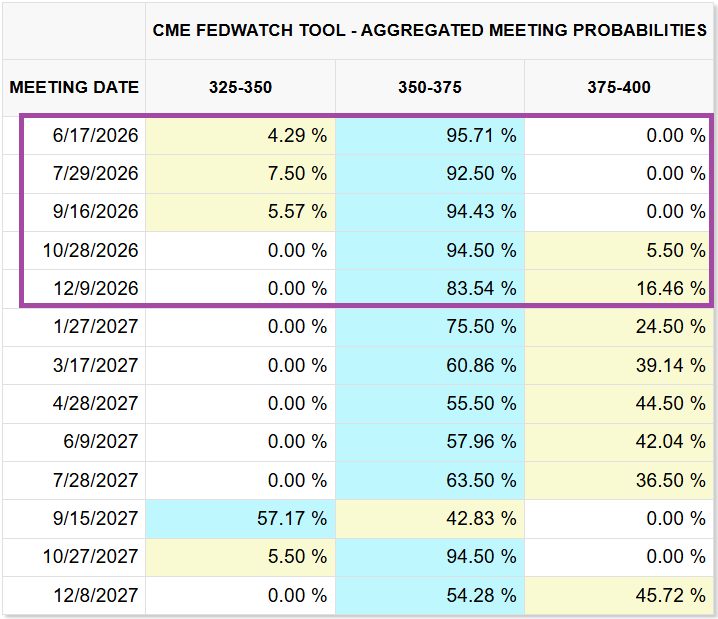718x619 pixels.
Task: Click the 375-400 cell for 6/17/2026
Action: click(x=619, y=136)
